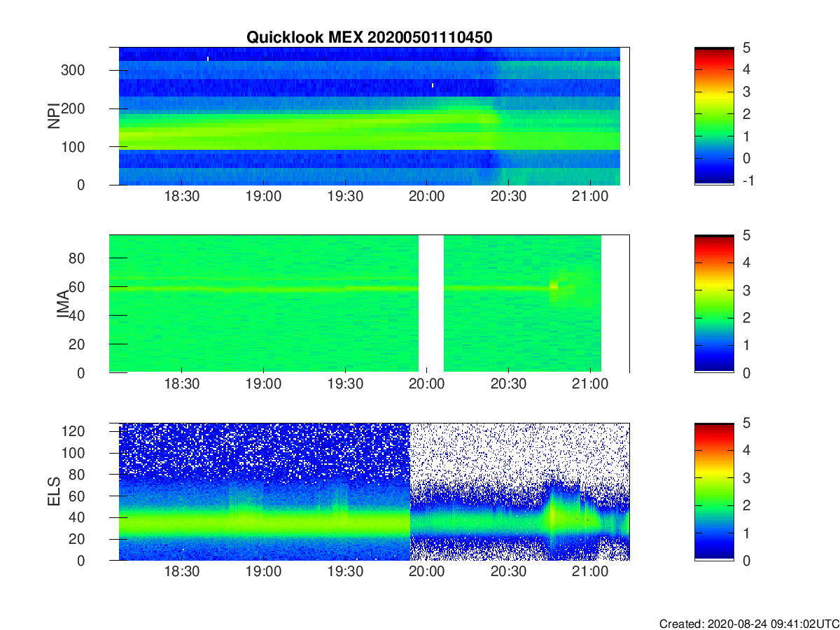The height and width of the screenshot is (630, 840).
Task: Select the ELS y-axis label
Action: coord(53,491)
